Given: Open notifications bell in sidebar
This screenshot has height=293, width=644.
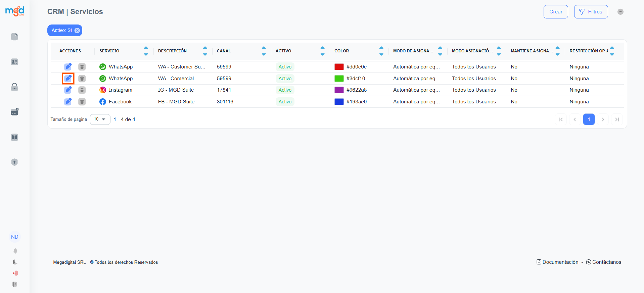Looking at the screenshot, I should tap(15, 251).
